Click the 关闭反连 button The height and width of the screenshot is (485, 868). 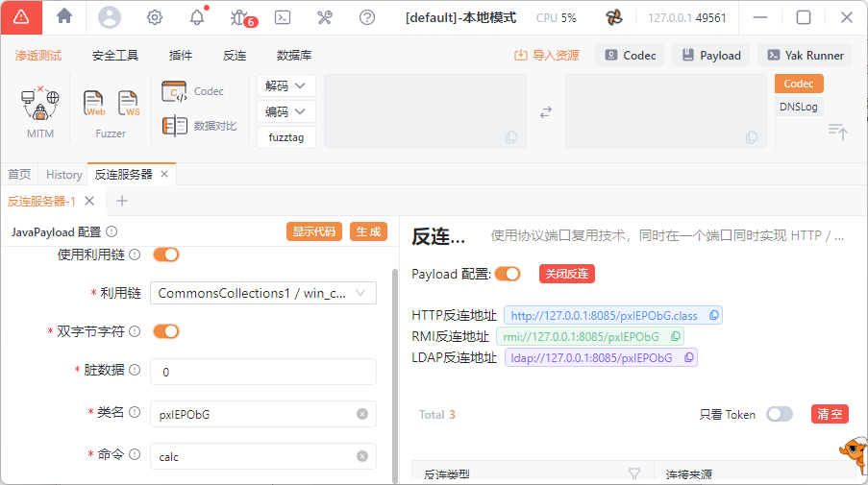pyautogui.click(x=567, y=274)
